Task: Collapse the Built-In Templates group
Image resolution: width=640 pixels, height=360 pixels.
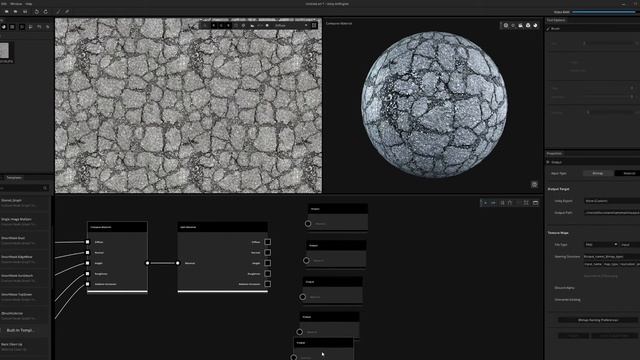Action: point(25,330)
